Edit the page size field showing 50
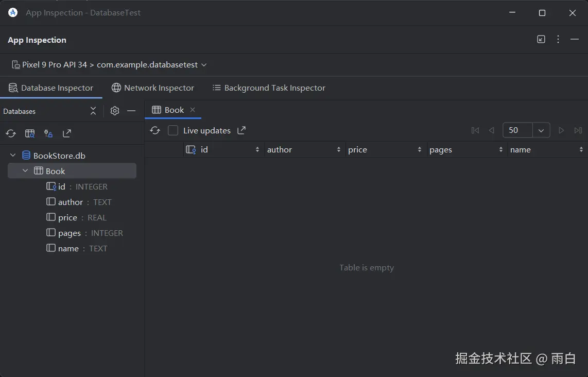This screenshot has height=377, width=588. [517, 130]
